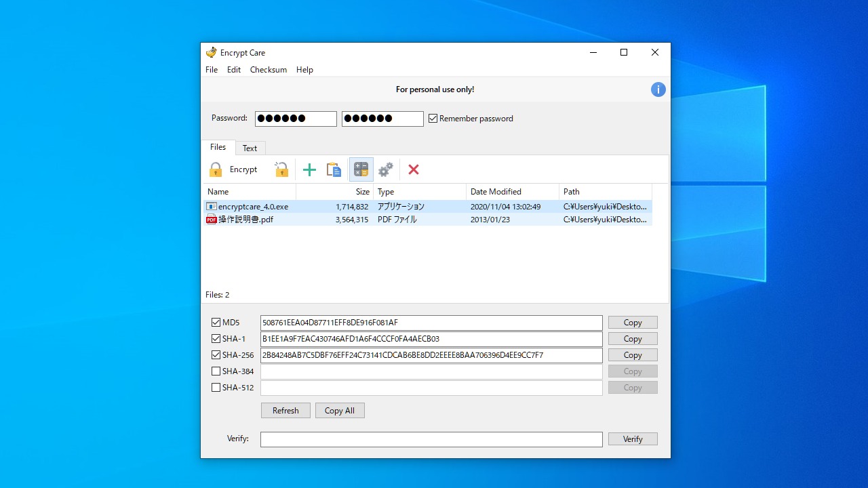Open the Edit menu
868x488 pixels.
coord(234,70)
